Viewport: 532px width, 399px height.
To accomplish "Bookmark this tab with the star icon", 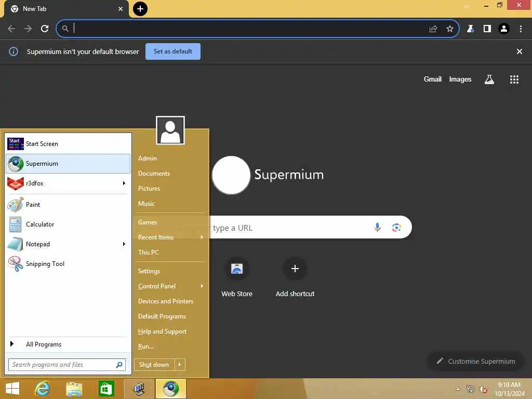I will 449,29.
